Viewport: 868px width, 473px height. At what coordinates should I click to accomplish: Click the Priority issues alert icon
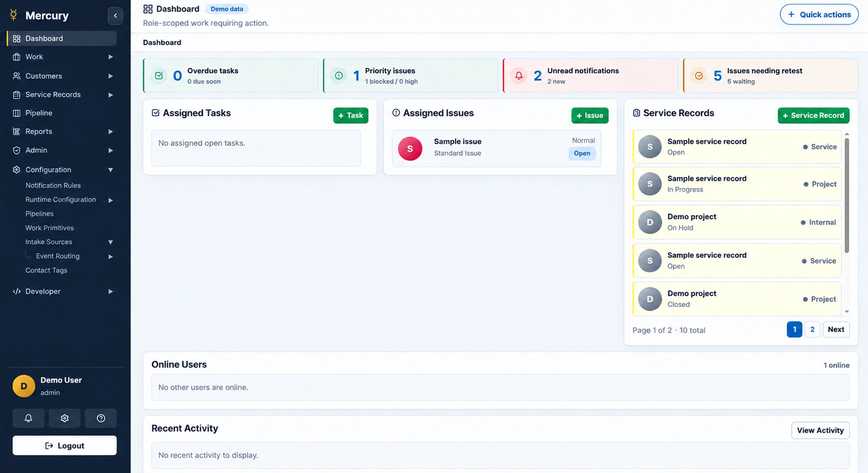(x=339, y=76)
